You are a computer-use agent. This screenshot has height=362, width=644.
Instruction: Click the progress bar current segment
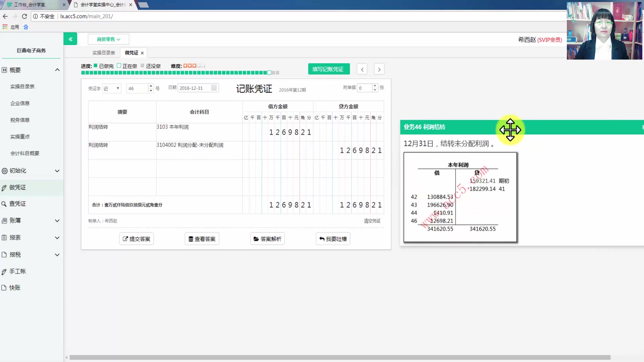(x=269, y=73)
